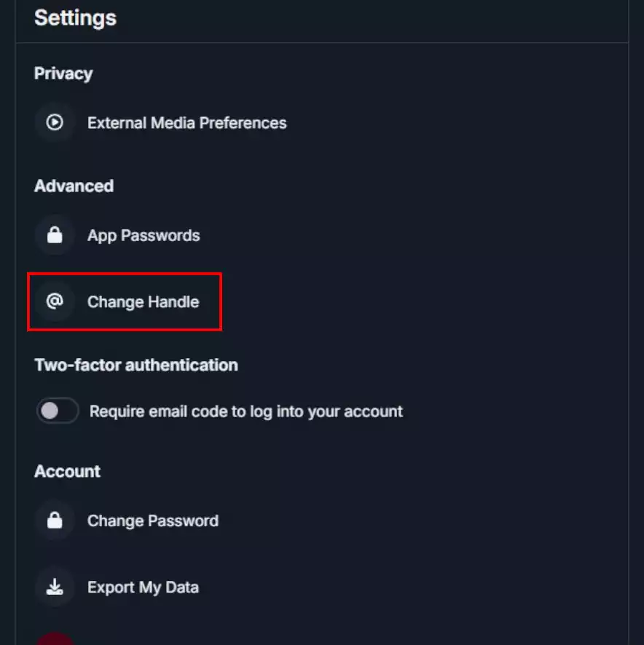Viewport: 644px width, 645px height.
Task: Click the Privacy section heading
Action: [x=63, y=74]
